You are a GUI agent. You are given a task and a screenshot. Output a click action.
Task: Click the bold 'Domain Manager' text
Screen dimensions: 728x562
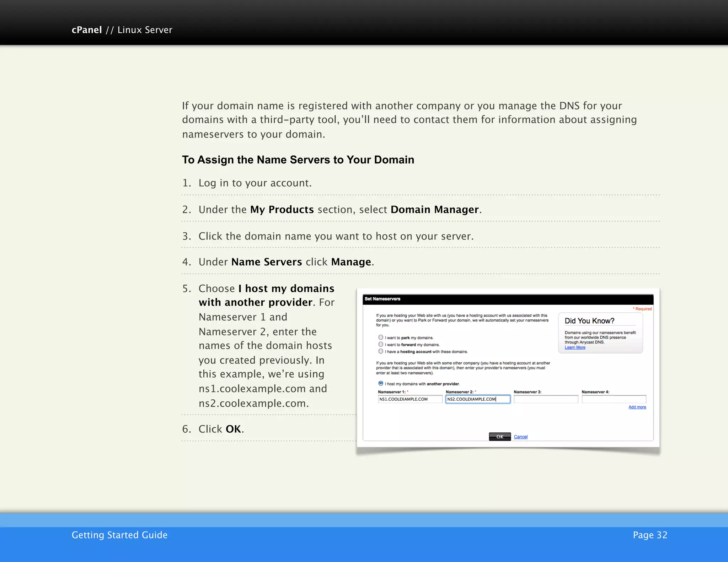(435, 210)
